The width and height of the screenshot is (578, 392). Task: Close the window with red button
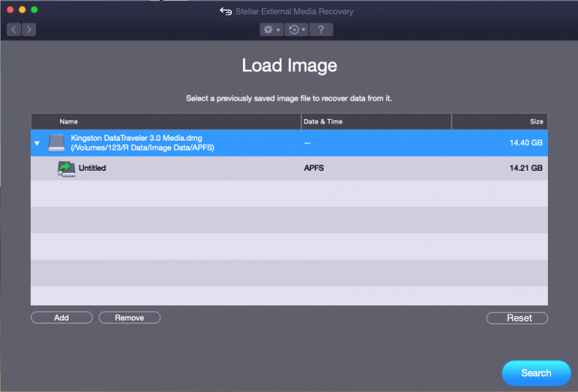(x=11, y=10)
